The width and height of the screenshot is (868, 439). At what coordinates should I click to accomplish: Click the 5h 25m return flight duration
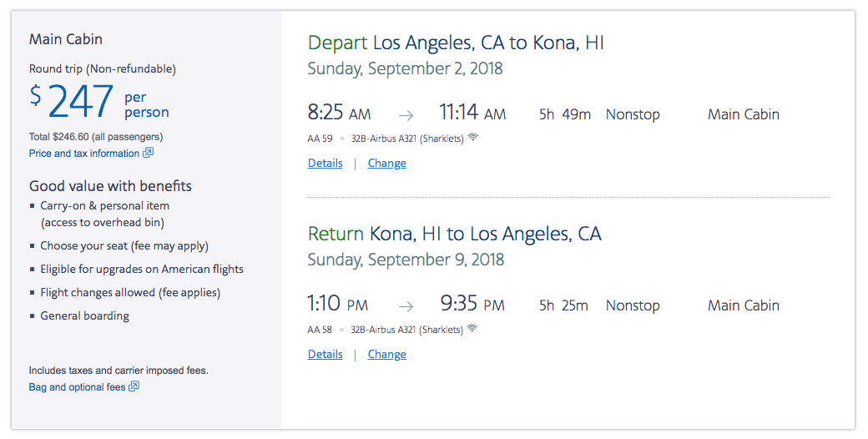[x=563, y=306]
